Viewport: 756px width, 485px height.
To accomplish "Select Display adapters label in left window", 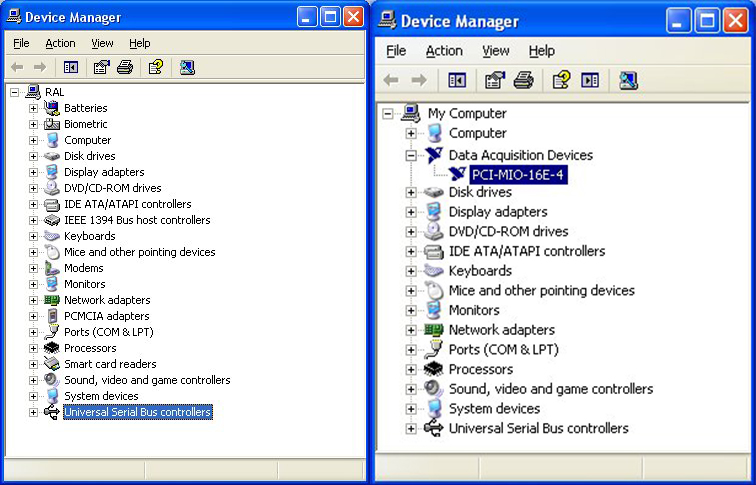I will (104, 172).
